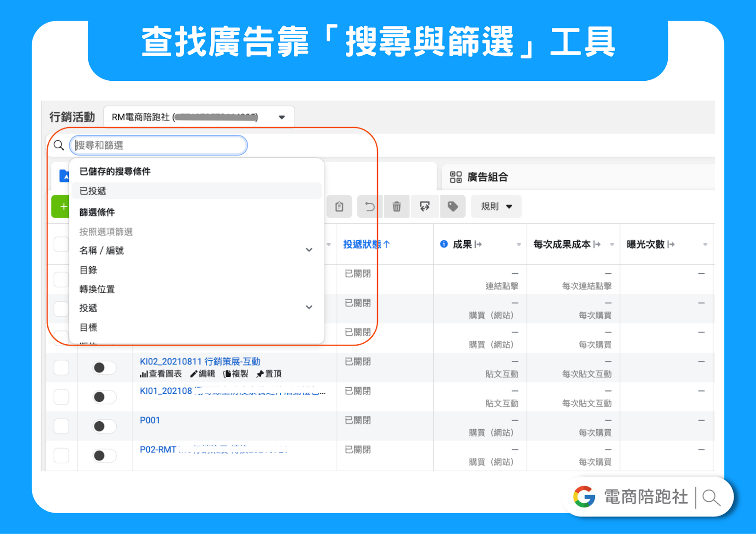Click the tag label icon
The image size is (756, 534).
click(453, 206)
